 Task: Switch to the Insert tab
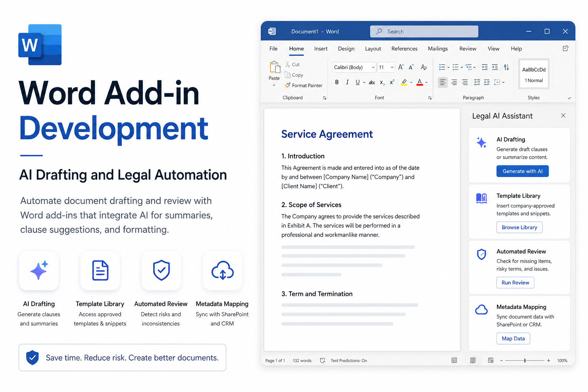coord(321,49)
